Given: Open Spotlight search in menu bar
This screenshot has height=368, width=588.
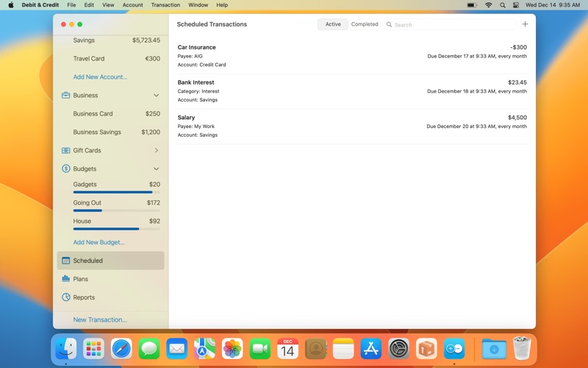Looking at the screenshot, I should click(503, 5).
